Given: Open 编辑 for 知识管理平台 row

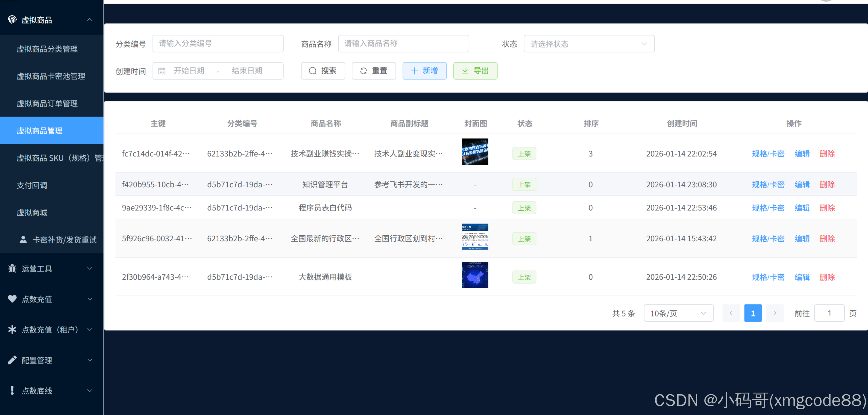Looking at the screenshot, I should [802, 185].
